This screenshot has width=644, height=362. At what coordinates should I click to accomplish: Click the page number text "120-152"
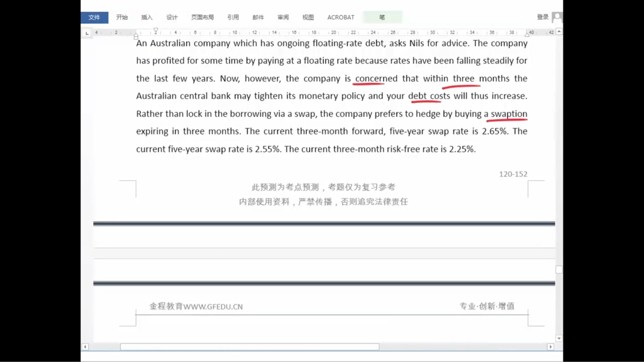tap(513, 174)
